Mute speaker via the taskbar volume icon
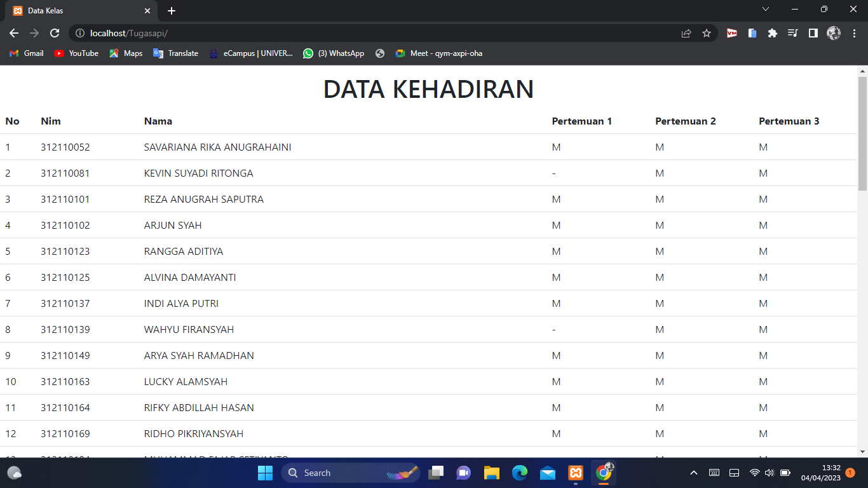868x488 pixels. coord(770,473)
